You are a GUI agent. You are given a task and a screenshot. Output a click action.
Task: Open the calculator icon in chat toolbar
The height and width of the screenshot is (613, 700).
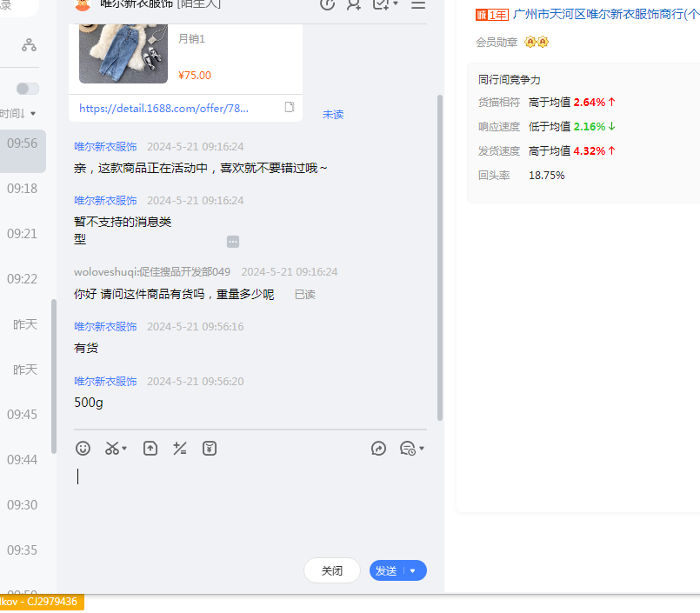pos(180,449)
